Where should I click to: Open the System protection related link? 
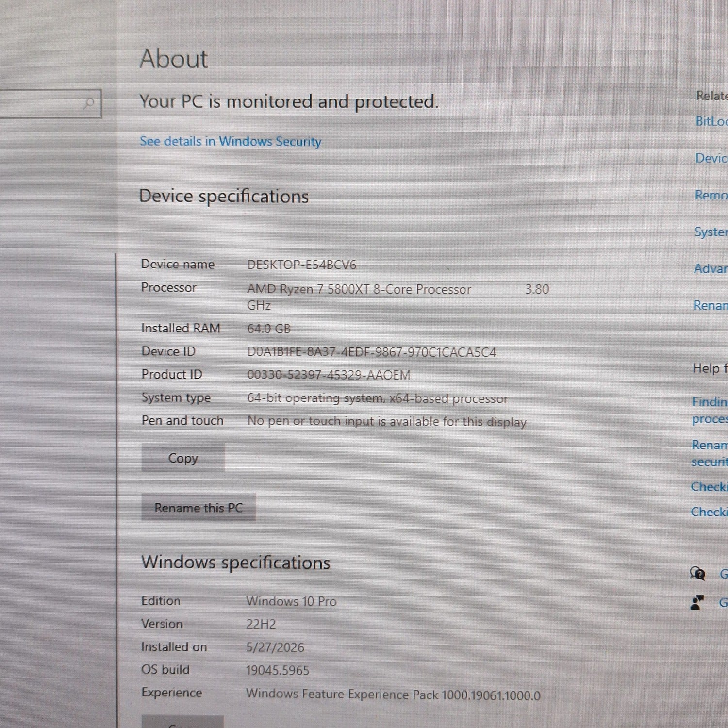click(x=711, y=232)
